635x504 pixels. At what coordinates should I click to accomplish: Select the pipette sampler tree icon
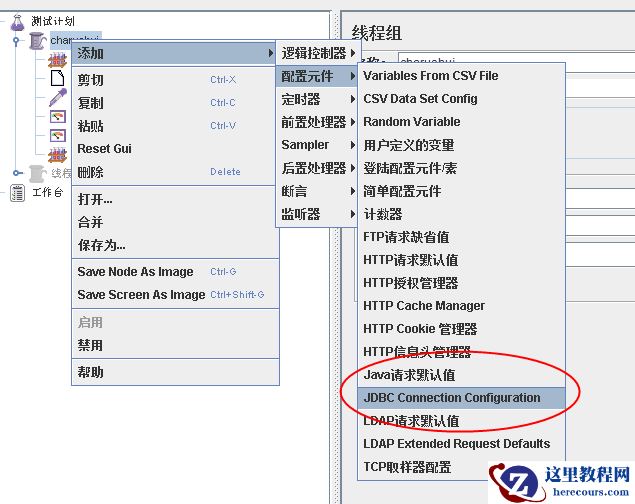pos(58,98)
